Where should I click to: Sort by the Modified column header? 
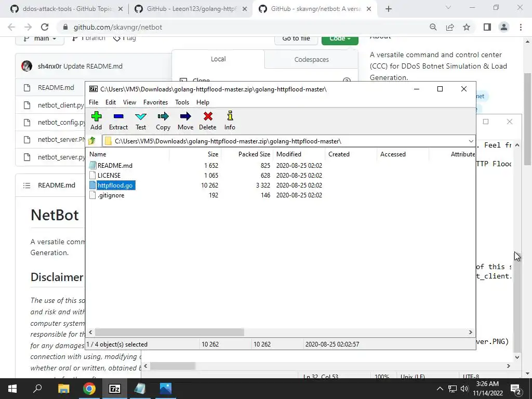289,154
